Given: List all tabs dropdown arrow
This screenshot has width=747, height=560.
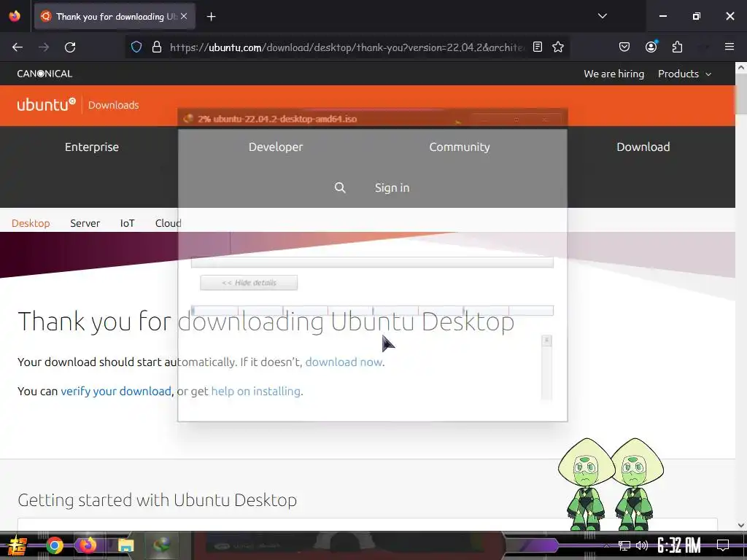Looking at the screenshot, I should (603, 16).
